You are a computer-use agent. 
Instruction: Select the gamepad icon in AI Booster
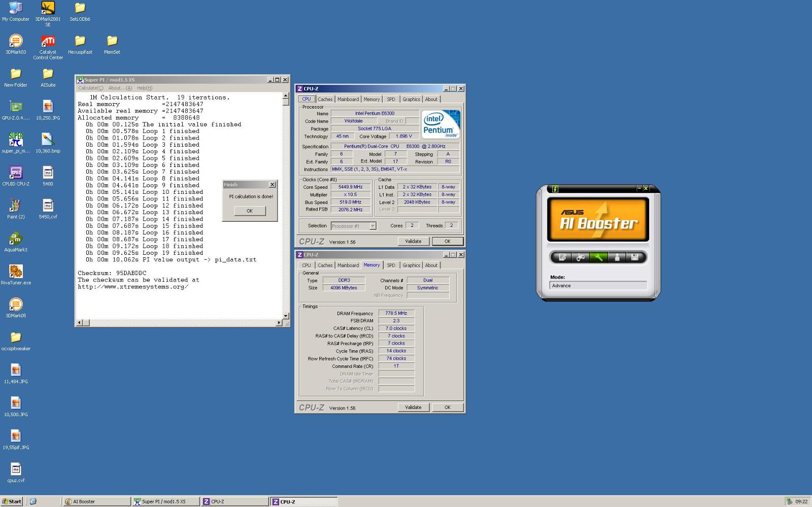point(581,257)
